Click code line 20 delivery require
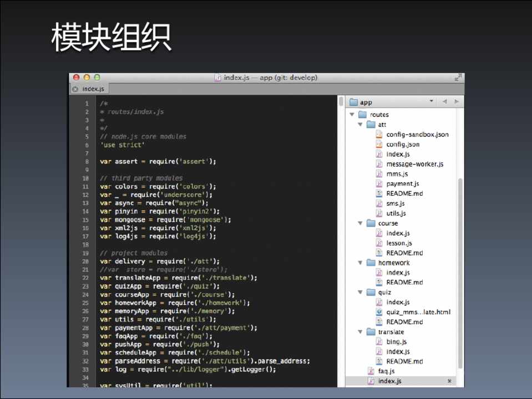Viewport: 532px width, 399px height. [160, 262]
